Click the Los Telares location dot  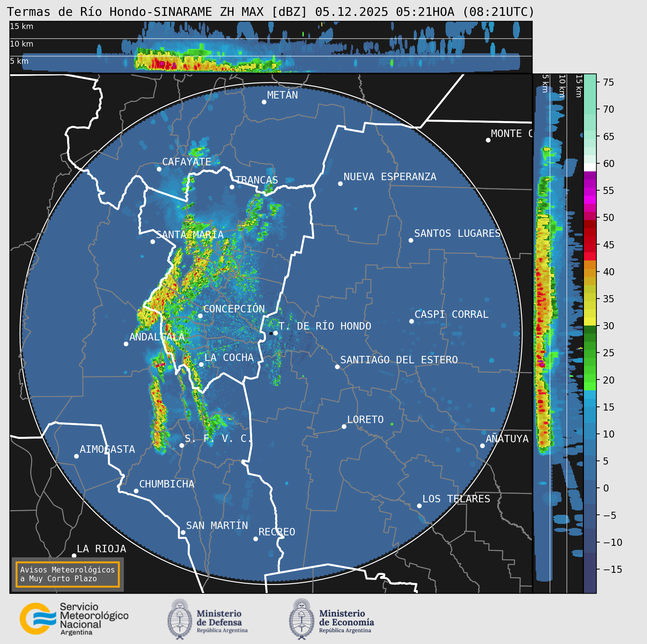click(x=419, y=506)
